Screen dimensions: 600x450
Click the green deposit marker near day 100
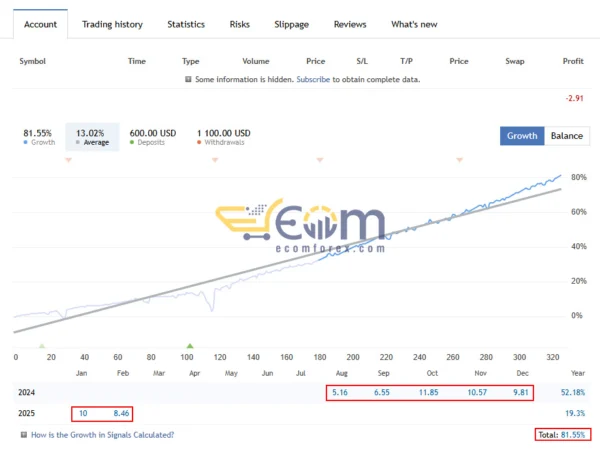coord(190,346)
